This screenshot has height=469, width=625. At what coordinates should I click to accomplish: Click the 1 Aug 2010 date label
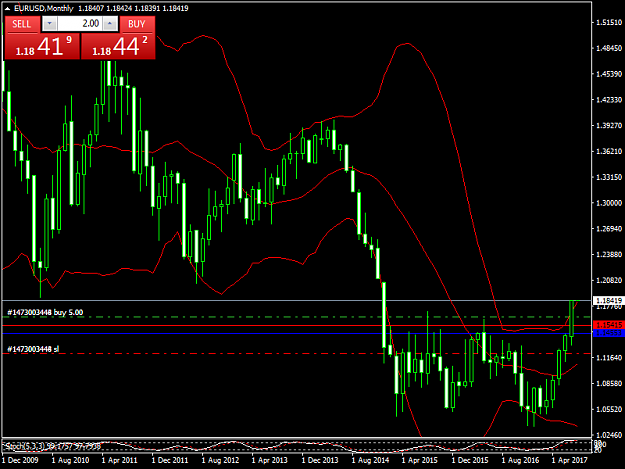tap(71, 460)
